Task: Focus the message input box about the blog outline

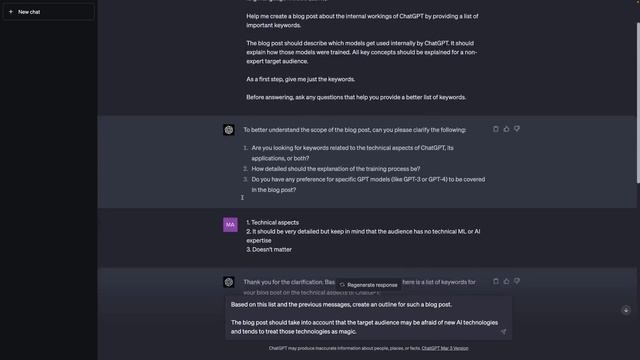Action: click(x=368, y=318)
